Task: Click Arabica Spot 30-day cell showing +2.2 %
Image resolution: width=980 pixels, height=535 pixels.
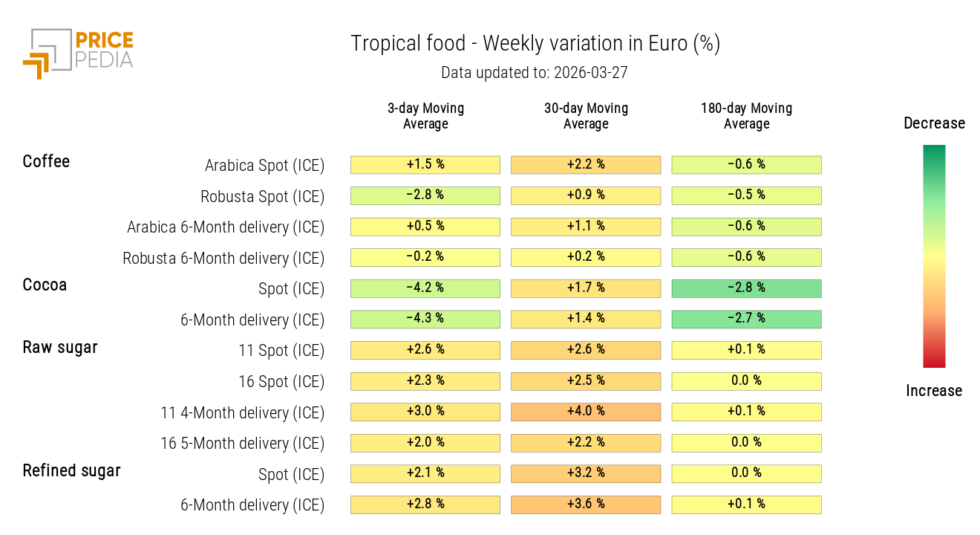Action: pos(586,164)
